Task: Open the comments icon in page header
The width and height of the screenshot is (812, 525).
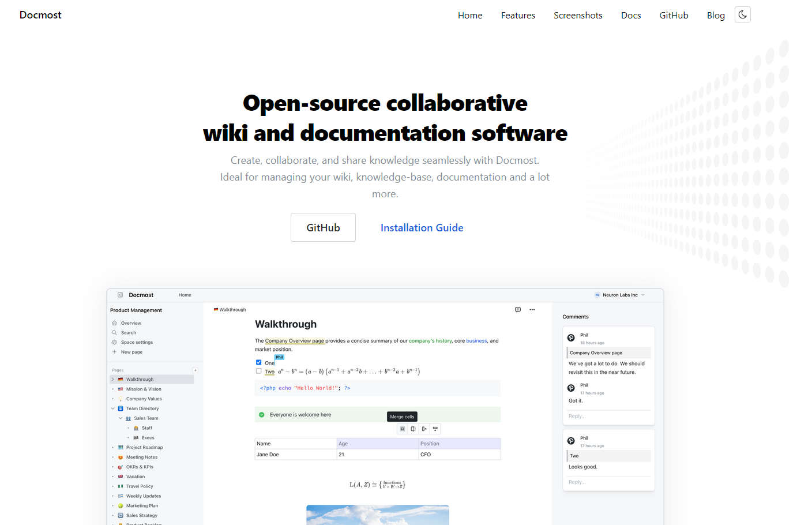Action: [518, 310]
